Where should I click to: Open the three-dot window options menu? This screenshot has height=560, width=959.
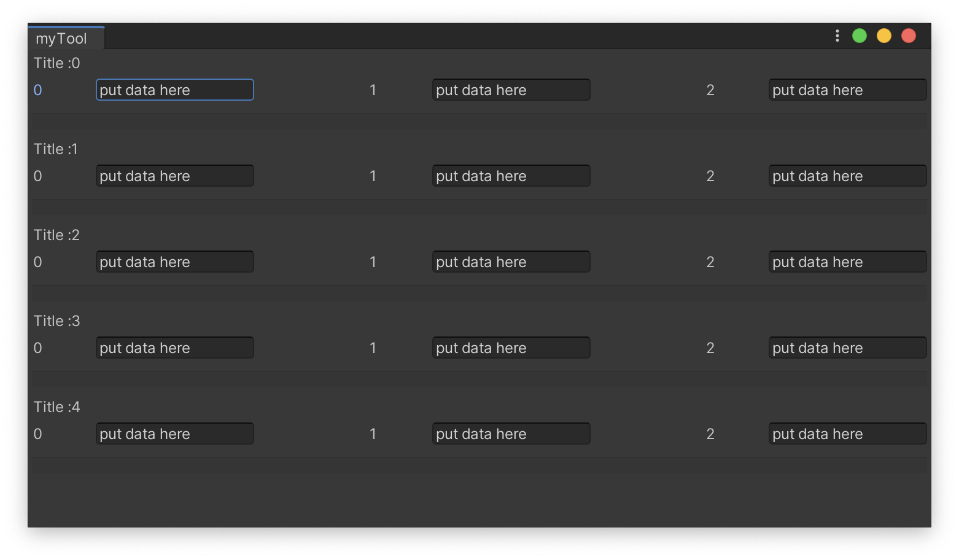[x=837, y=36]
